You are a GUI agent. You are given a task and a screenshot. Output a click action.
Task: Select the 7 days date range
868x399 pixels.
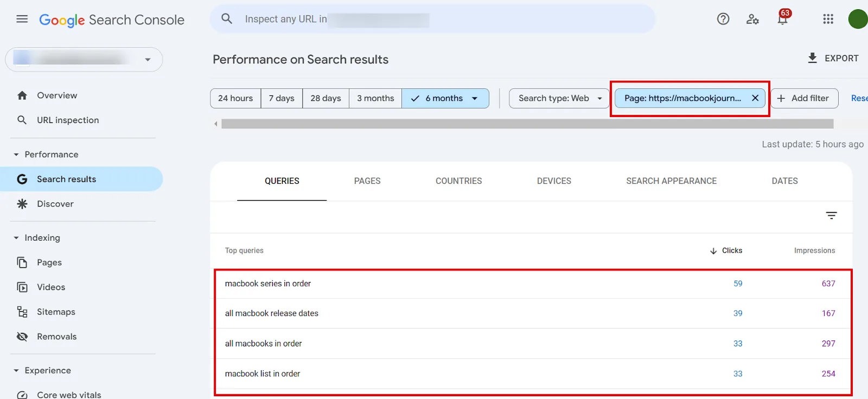click(282, 98)
